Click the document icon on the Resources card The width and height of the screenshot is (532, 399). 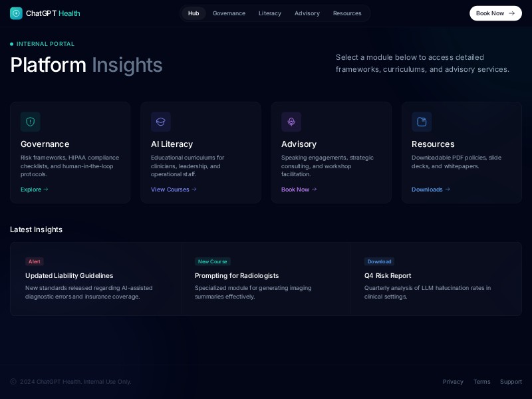pyautogui.click(x=422, y=122)
